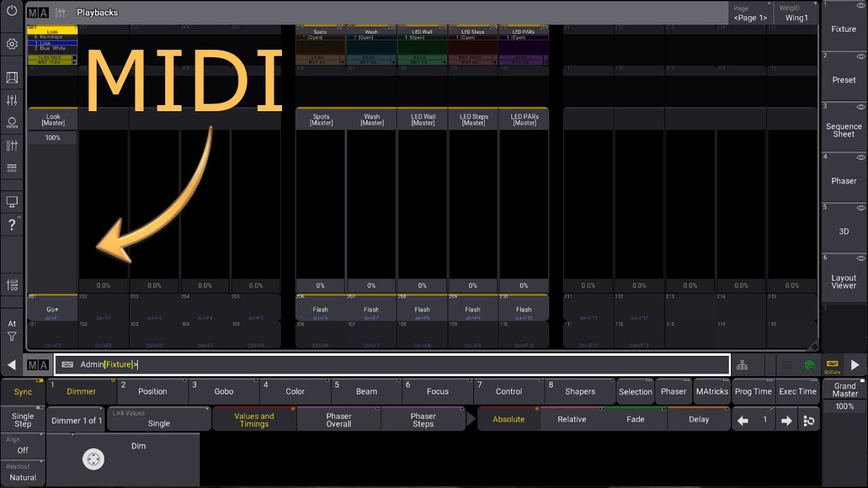This screenshot has width=868, height=488.
Task: Click the next step right arrow
Action: [x=787, y=420]
